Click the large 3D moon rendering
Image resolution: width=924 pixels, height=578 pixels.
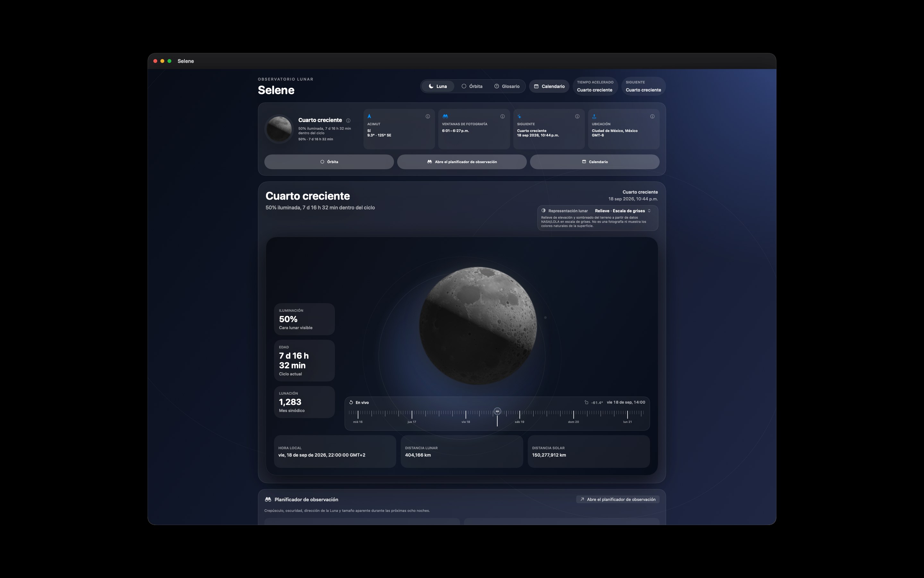(x=478, y=326)
